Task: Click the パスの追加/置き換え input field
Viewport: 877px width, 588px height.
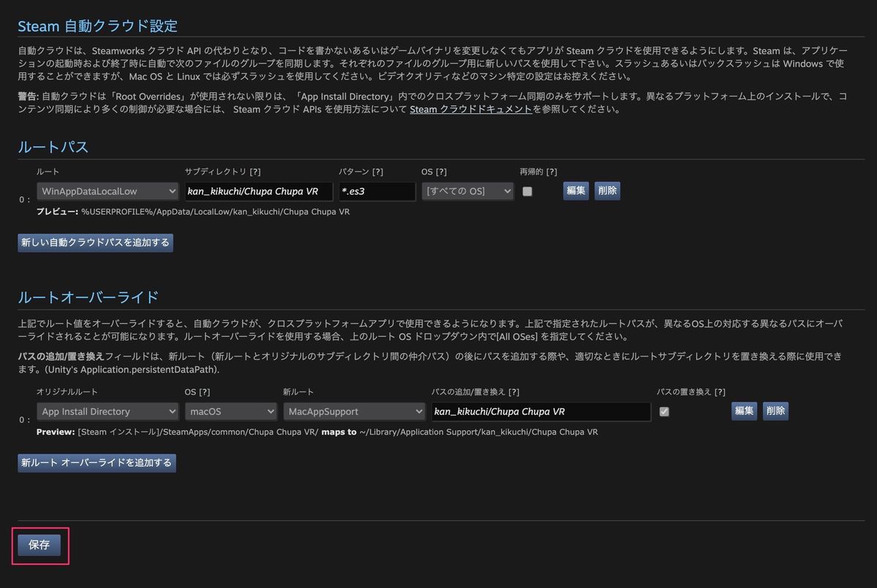Action: point(541,412)
